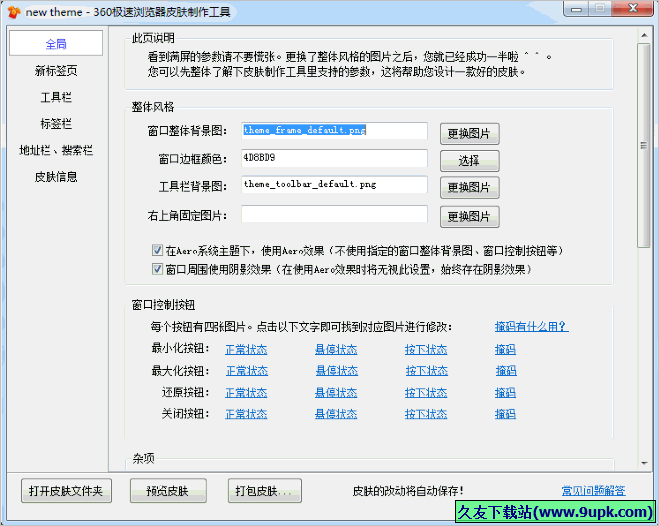Click the scrollbar up arrow

[x=644, y=35]
